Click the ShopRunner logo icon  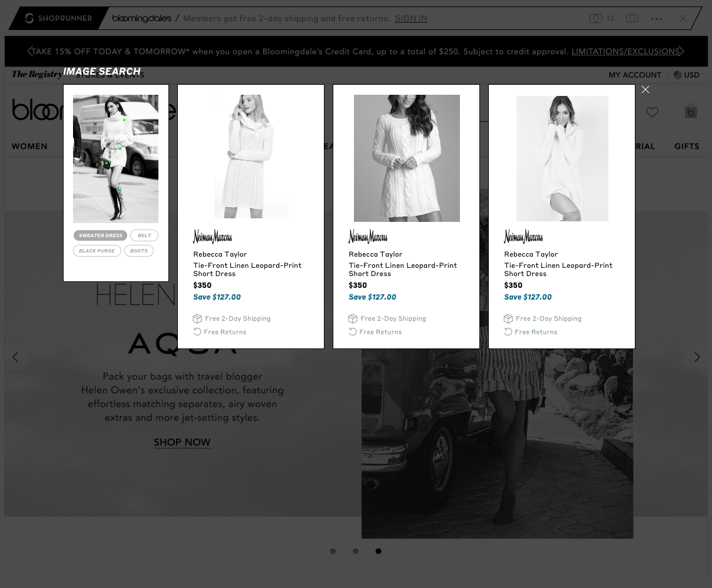coord(29,19)
